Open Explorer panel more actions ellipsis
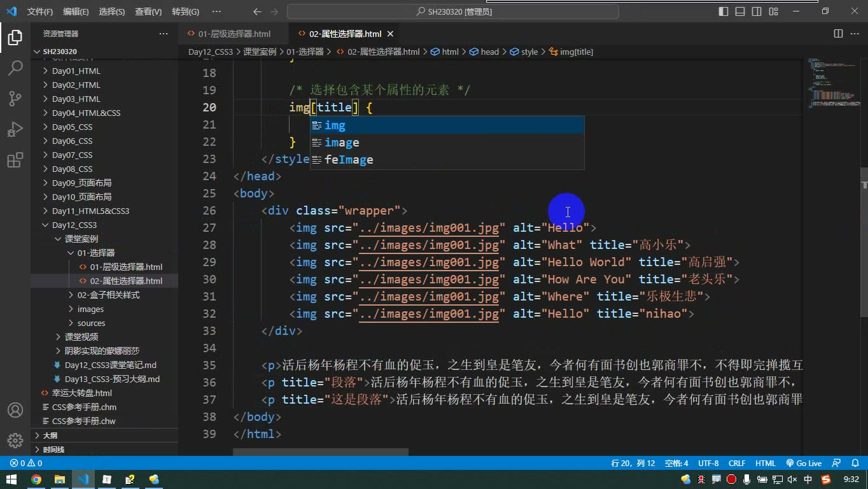 (x=164, y=34)
